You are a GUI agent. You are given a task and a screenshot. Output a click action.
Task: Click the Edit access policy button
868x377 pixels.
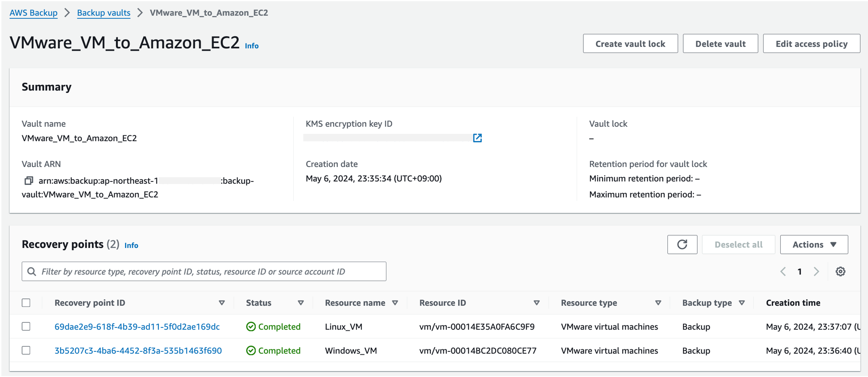[x=811, y=44]
